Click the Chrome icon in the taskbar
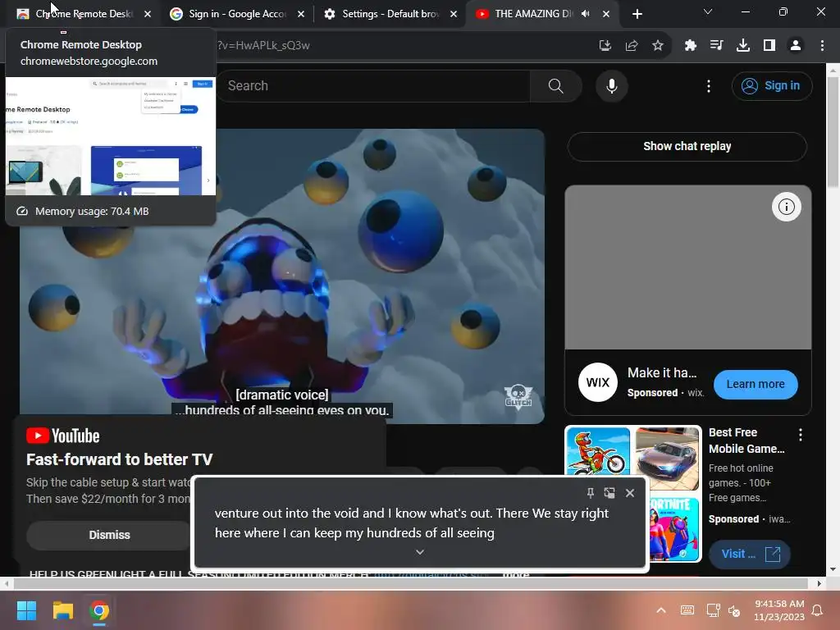This screenshot has width=840, height=630. (99, 610)
